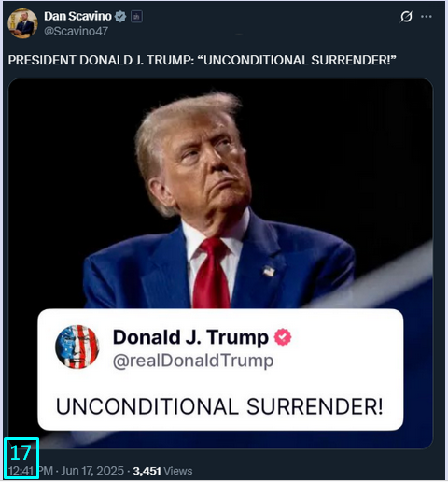Click the UNCONDITIONAL SURRENDER! text in the white card
This screenshot has width=448, height=482.
click(x=219, y=406)
